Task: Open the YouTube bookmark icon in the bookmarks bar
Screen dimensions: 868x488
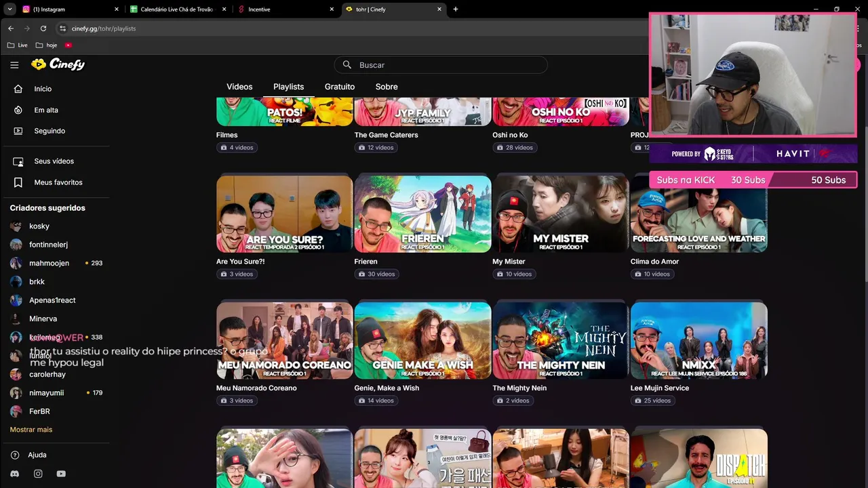Action: [68, 45]
